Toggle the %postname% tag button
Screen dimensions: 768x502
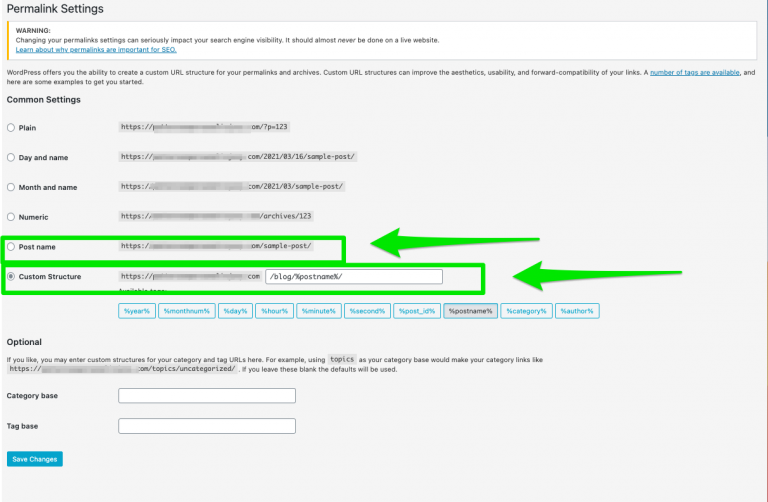point(470,311)
